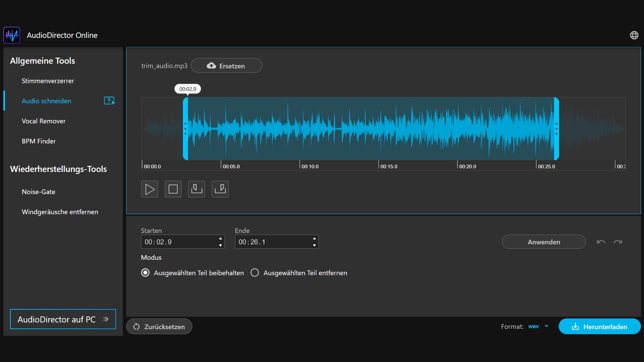Click the redo arrow icon
This screenshot has width=644, height=362.
click(x=618, y=242)
